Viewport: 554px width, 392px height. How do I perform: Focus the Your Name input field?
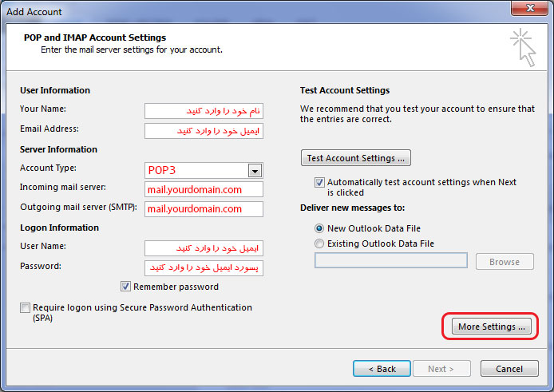[204, 111]
